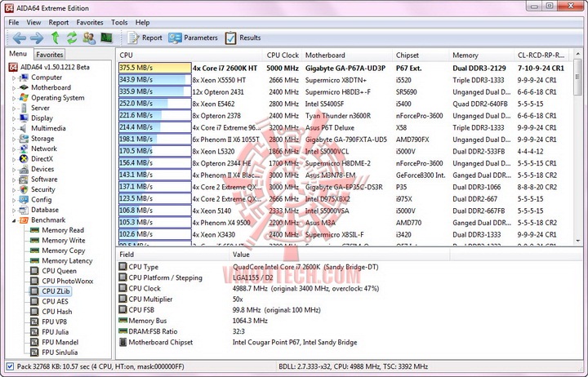Select the Computer tree icon
The image size is (588, 377).
coord(24,78)
